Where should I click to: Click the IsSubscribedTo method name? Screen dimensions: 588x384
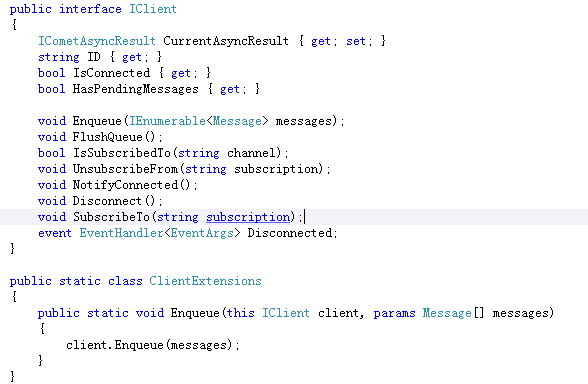122,153
